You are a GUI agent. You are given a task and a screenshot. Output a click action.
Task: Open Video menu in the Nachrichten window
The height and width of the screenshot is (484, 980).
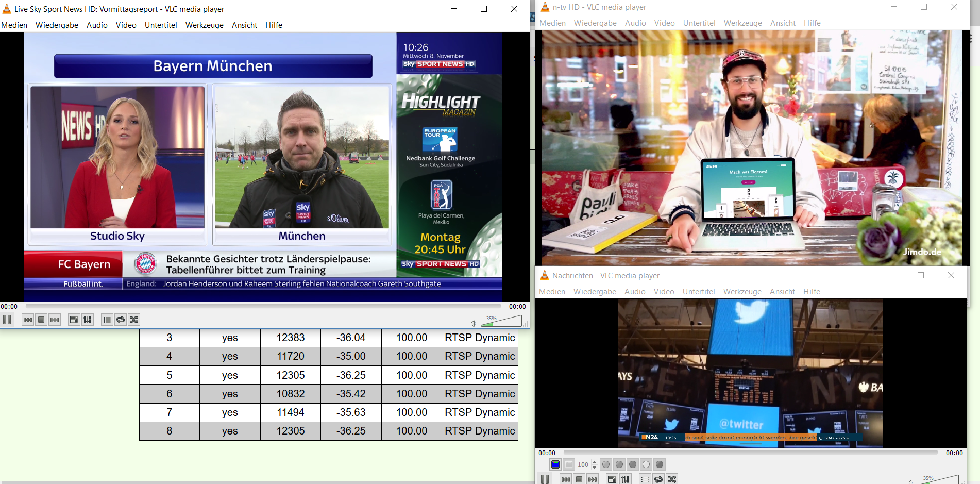coord(664,292)
